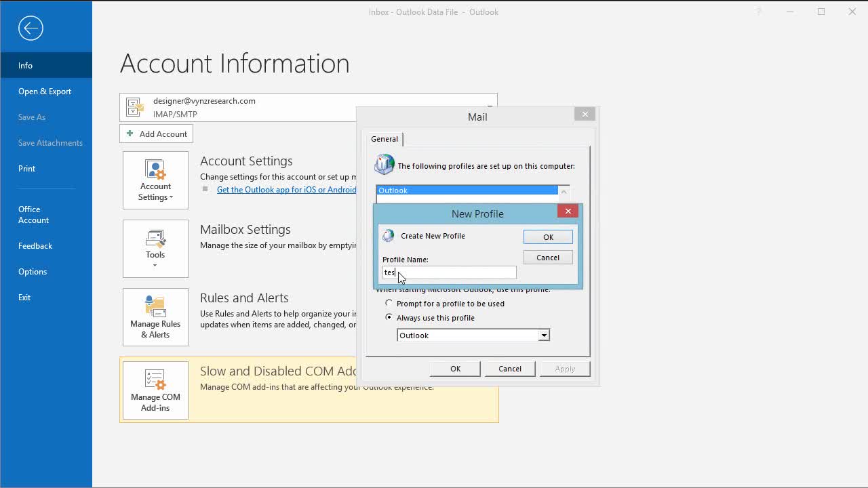Close the Outlook window
The width and height of the screenshot is (868, 488).
click(852, 12)
